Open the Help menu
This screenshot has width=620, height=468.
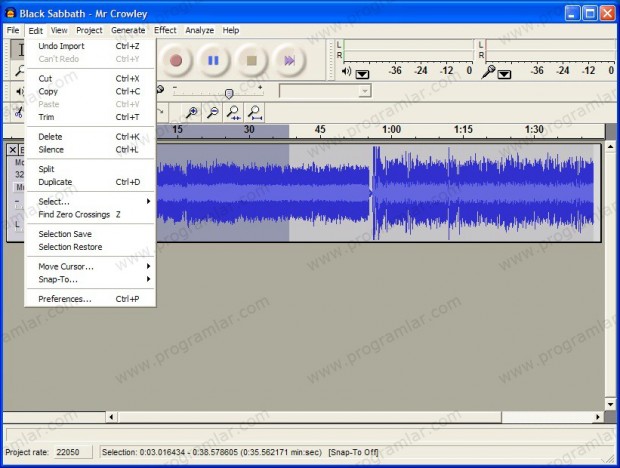pos(231,30)
